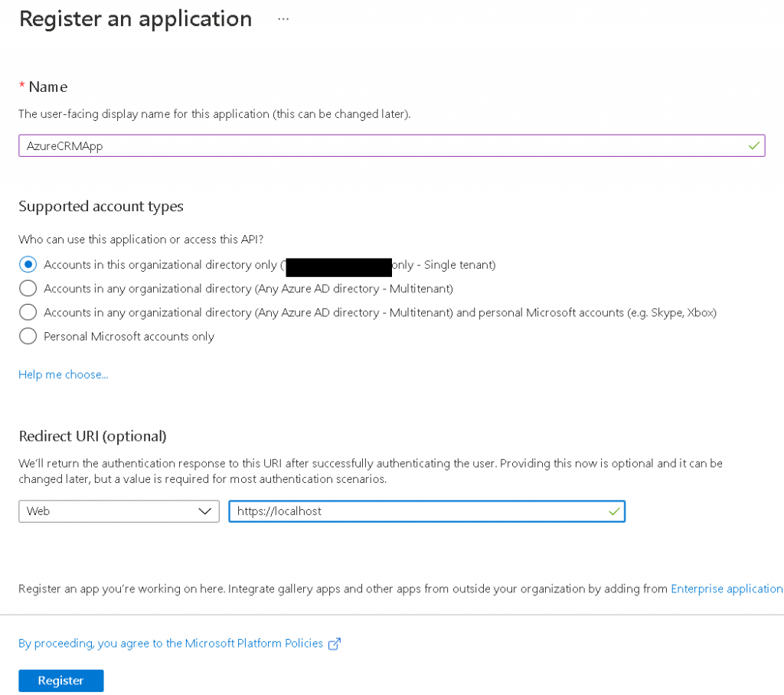Click the Supported account types section heading
This screenshot has height=695, width=784.
(100, 206)
